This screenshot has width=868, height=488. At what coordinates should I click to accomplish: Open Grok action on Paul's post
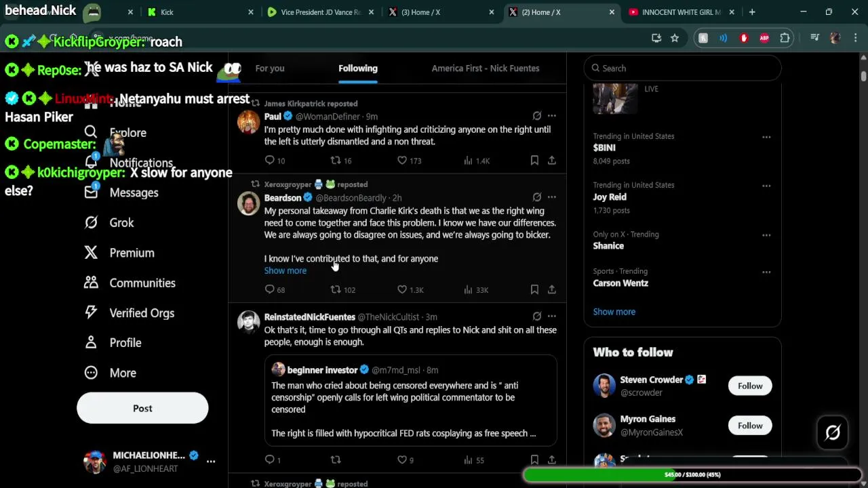(537, 116)
